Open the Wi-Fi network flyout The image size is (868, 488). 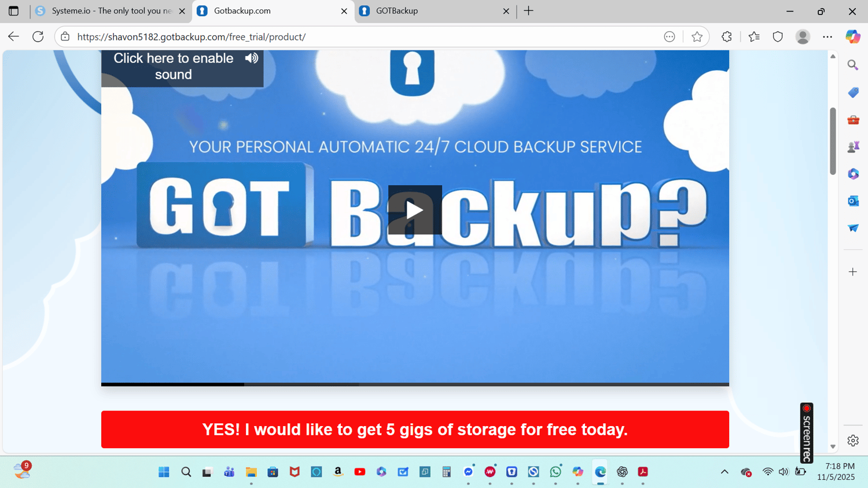767,472
